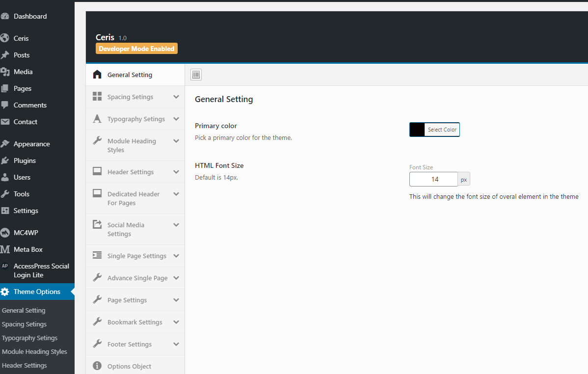Expand the Single Page Settings chevron

[x=176, y=256]
